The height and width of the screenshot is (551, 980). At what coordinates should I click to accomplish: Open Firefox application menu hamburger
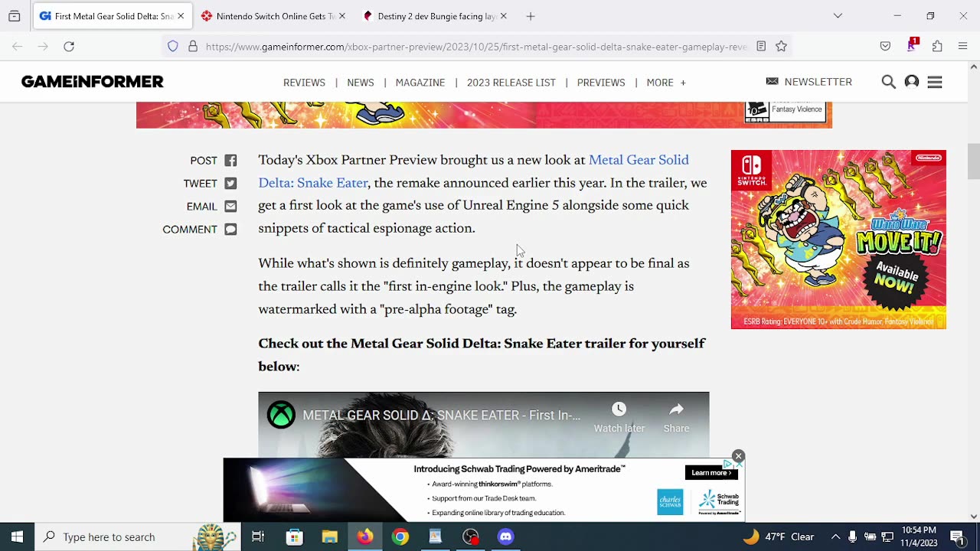click(x=963, y=47)
